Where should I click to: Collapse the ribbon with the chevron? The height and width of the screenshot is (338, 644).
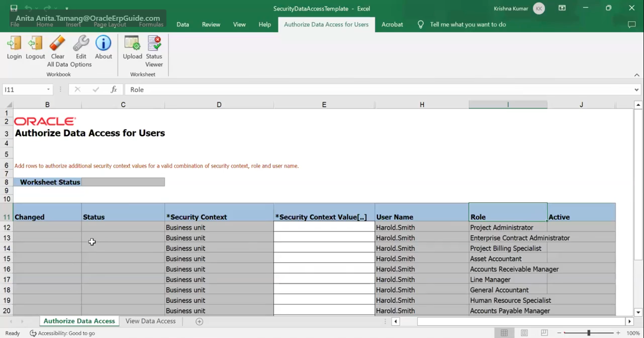pos(637,75)
